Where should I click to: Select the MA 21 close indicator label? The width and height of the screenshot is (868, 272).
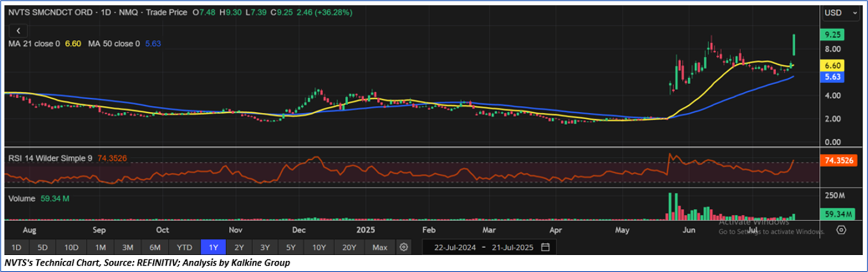click(x=34, y=44)
